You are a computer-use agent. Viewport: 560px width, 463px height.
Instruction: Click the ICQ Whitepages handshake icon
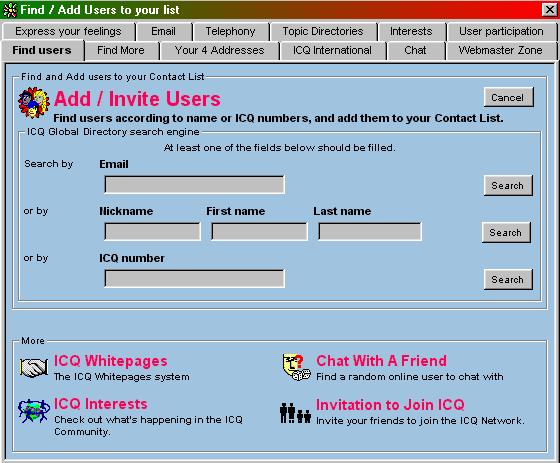(34, 368)
